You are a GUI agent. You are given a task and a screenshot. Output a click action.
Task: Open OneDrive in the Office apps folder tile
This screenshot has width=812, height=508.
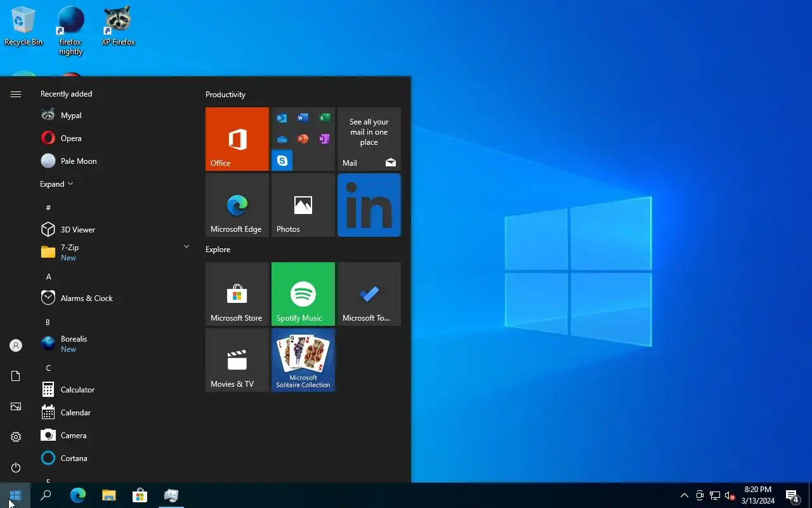point(282,139)
